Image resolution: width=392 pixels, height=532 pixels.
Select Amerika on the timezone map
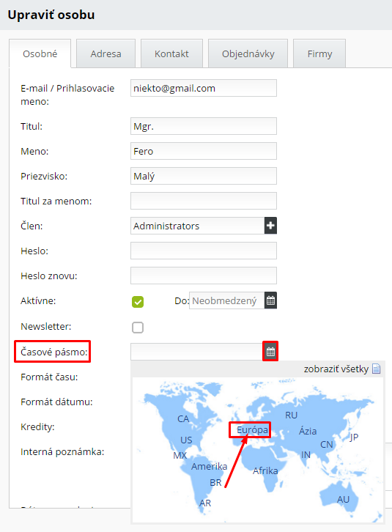coord(209,467)
